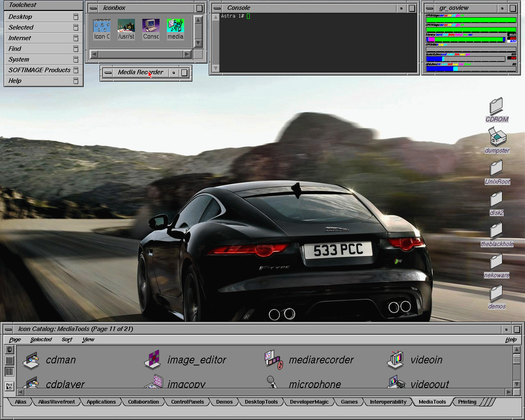Enable large icon view in Icon Catalog
The height and width of the screenshot is (420, 525).
pos(9,349)
